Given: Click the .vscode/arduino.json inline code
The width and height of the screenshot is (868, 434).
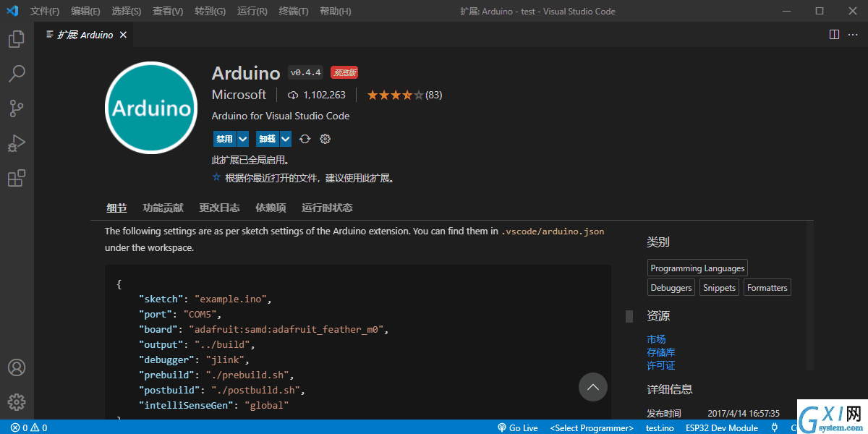Looking at the screenshot, I should click(x=553, y=231).
